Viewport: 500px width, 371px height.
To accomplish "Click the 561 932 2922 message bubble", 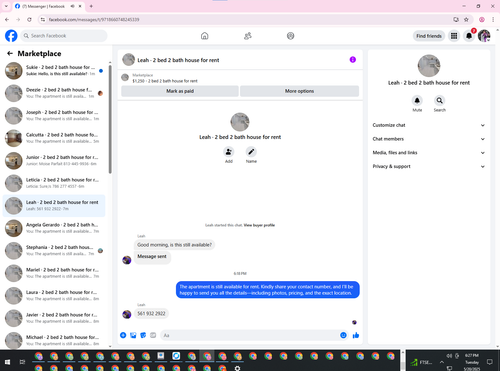I will (151, 314).
